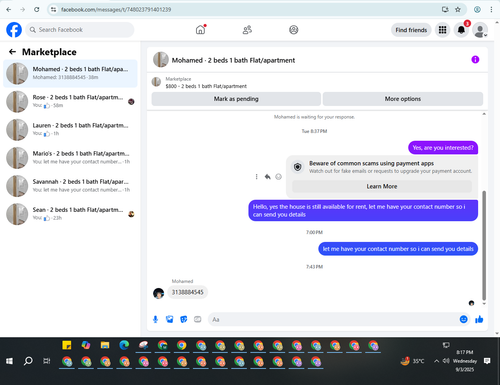Click the browser address bar URL

116,10
